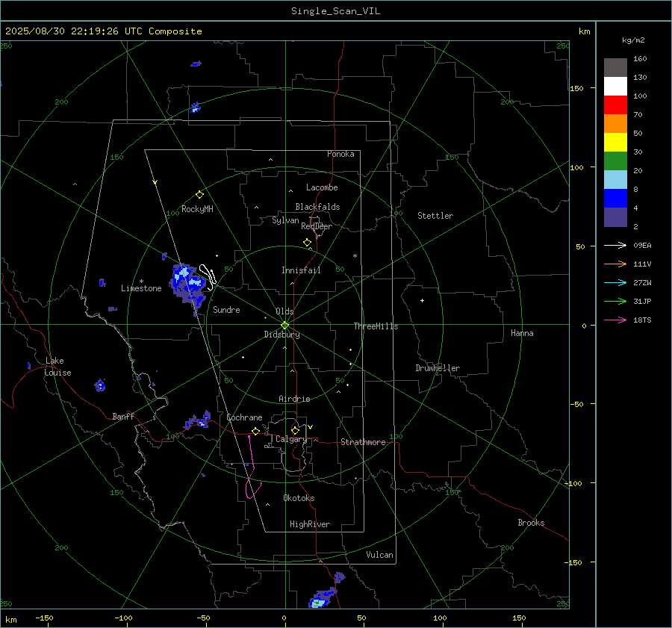The height and width of the screenshot is (628, 672).
Task: Click the Stettler town label
Action: 435,216
